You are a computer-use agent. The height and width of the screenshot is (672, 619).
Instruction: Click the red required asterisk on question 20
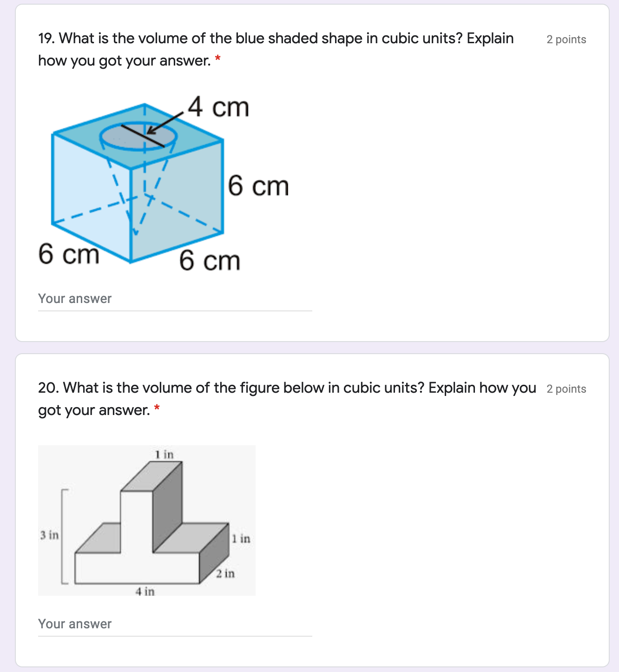[157, 408]
